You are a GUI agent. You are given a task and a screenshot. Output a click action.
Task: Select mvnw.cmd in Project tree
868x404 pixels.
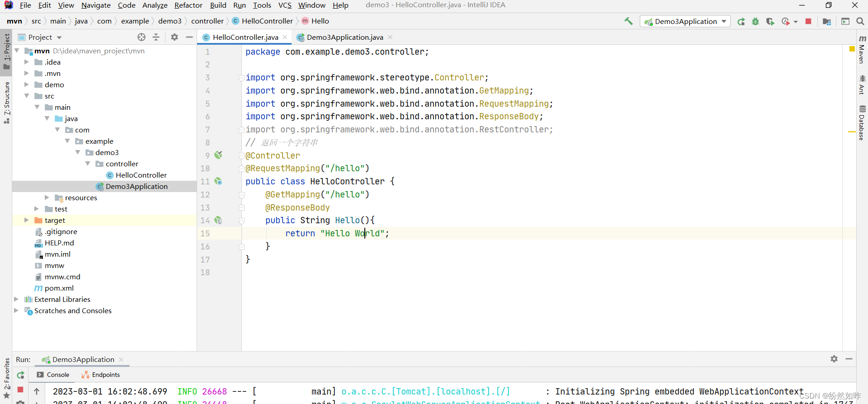tap(57, 277)
